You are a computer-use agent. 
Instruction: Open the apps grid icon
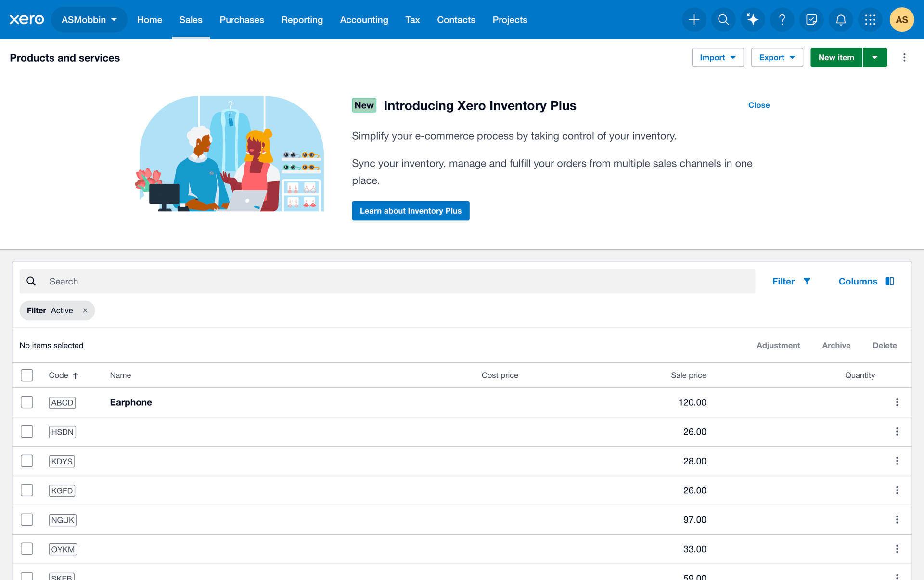pyautogui.click(x=870, y=20)
